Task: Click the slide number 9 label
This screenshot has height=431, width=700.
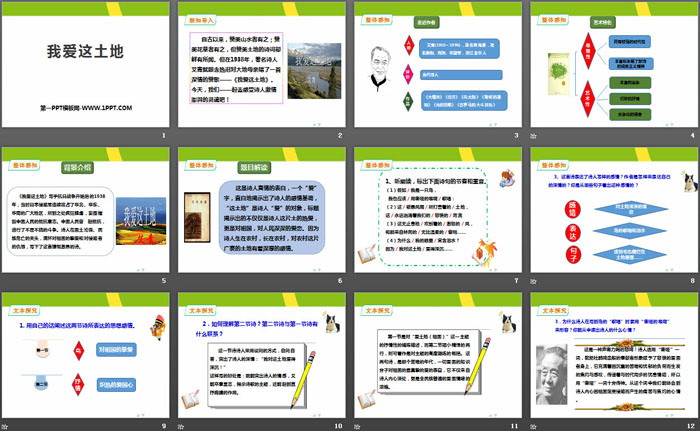Action: point(164,426)
